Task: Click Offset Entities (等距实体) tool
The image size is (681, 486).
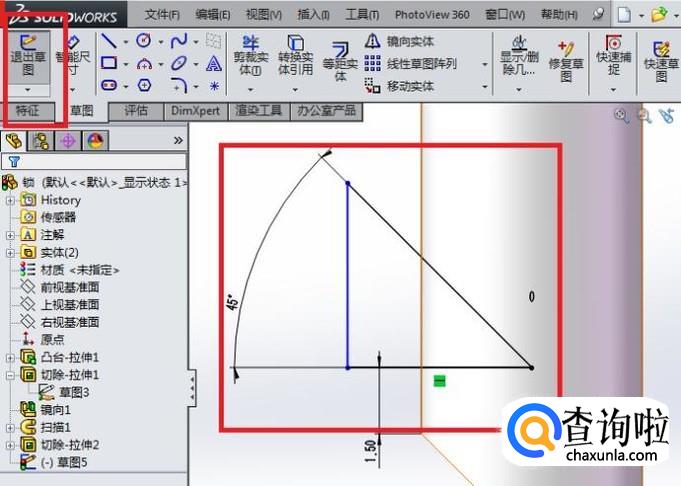Action: (340, 61)
